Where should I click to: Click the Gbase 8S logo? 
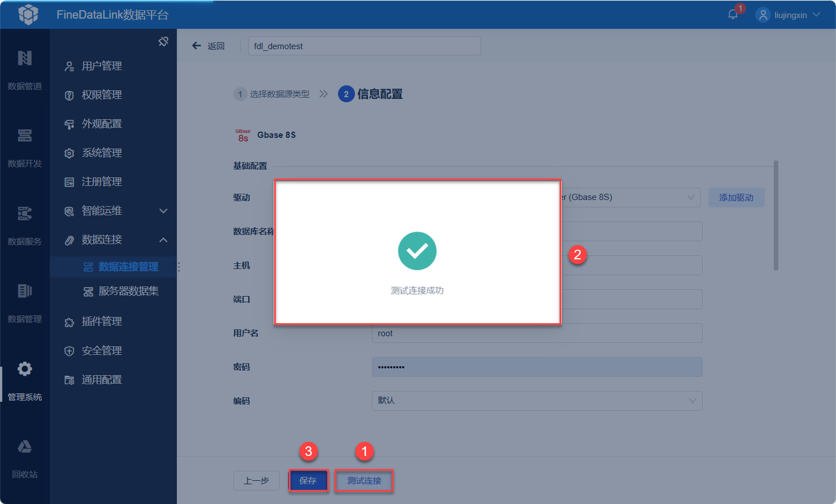click(243, 135)
